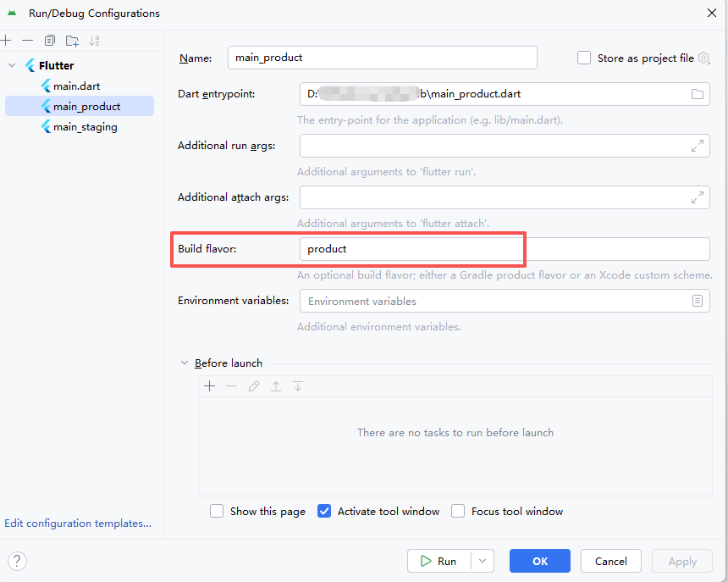Image resolution: width=728 pixels, height=582 pixels.
Task: Expand the Additional attach args field
Action: pos(698,197)
